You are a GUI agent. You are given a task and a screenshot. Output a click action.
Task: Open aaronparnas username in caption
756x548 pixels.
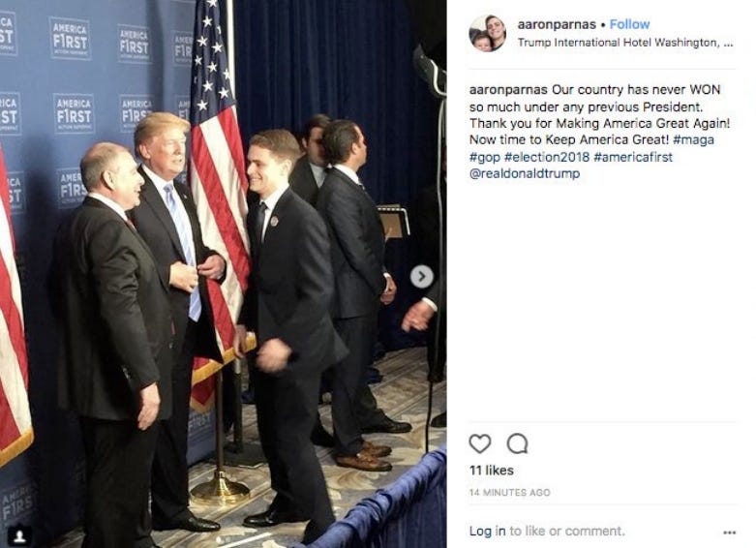pyautogui.click(x=508, y=90)
